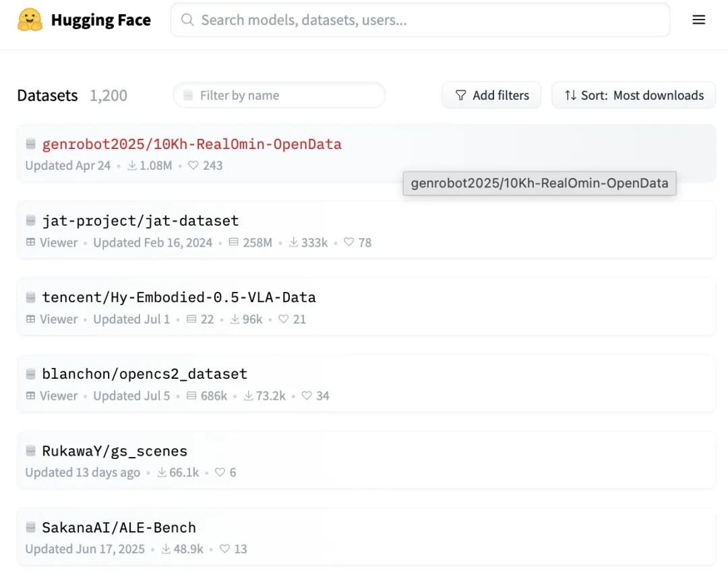Click rows icon next to 258M
This screenshot has height=577, width=728.
coord(233,242)
